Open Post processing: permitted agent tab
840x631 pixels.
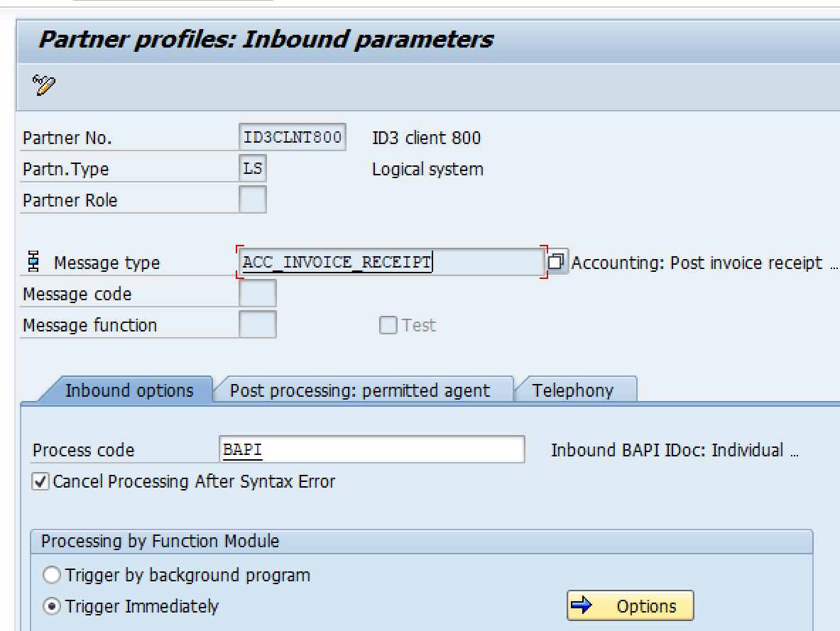tap(359, 390)
